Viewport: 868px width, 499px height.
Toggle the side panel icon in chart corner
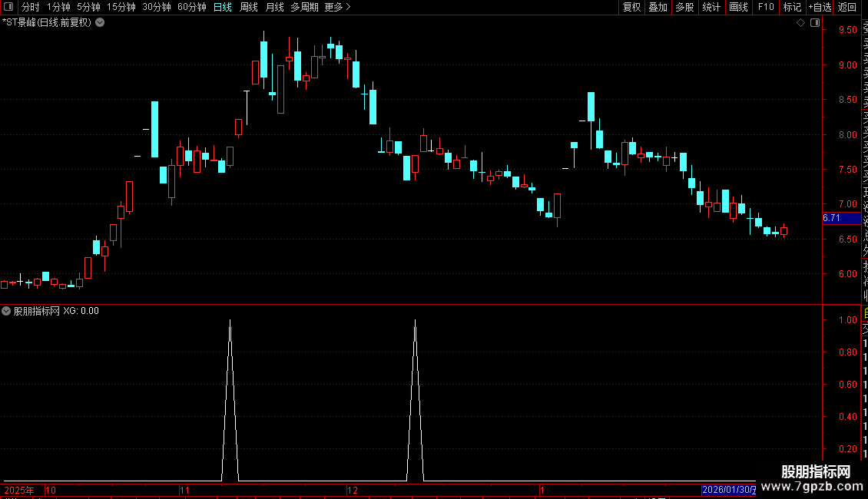(815, 23)
